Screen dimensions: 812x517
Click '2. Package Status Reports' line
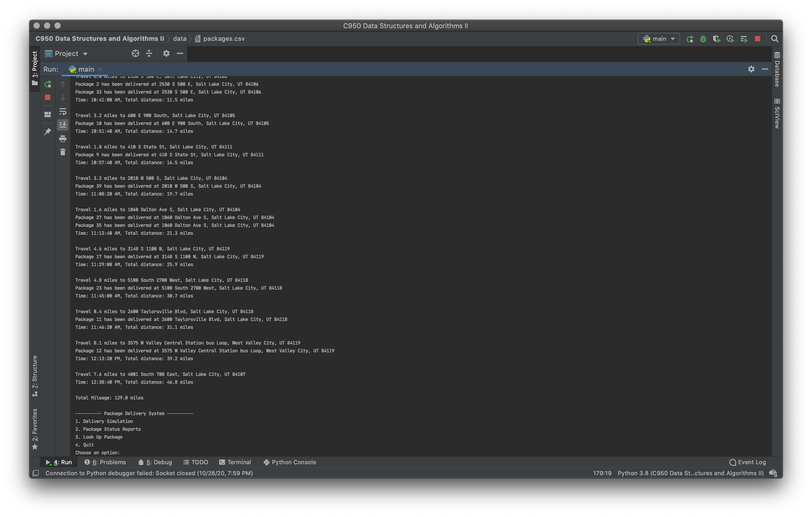[x=108, y=429]
